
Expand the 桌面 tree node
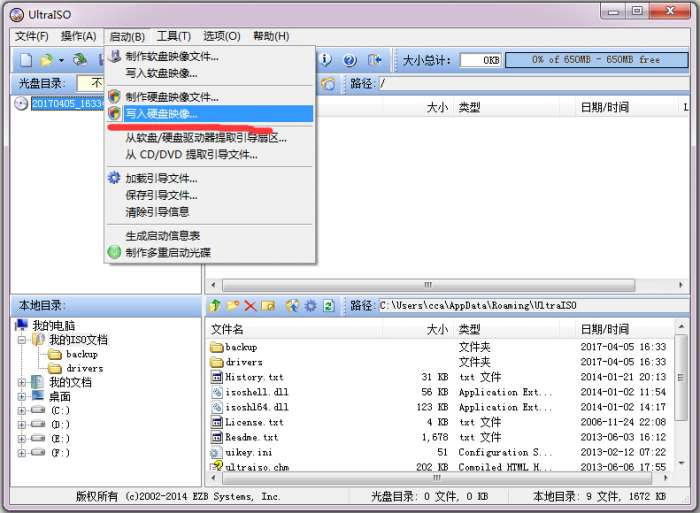[x=21, y=396]
